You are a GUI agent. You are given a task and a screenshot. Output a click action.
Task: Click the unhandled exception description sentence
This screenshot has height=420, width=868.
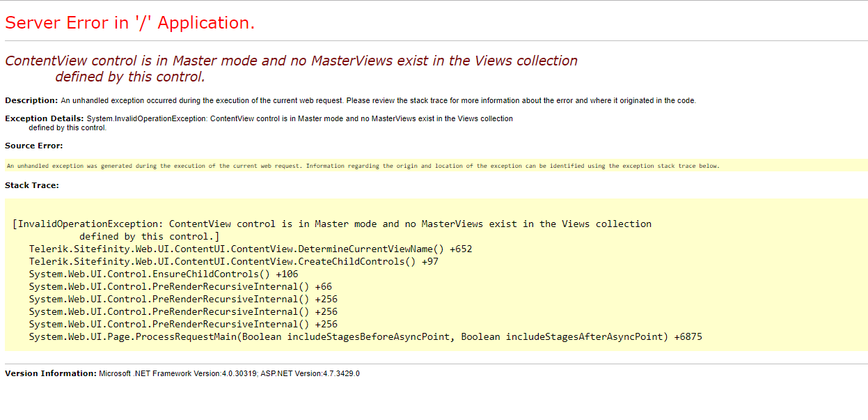coord(378,100)
